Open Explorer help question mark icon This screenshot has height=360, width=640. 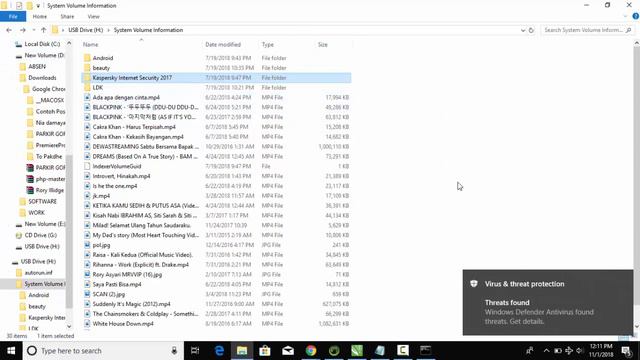coord(636,16)
